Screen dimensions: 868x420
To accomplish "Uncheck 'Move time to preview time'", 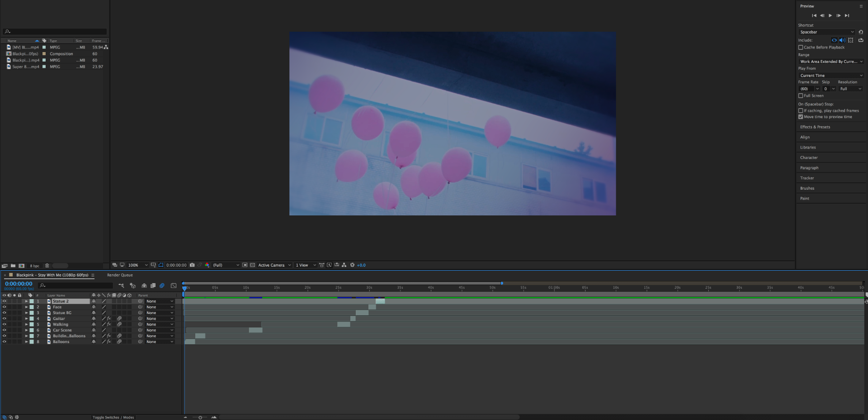I will 801,117.
